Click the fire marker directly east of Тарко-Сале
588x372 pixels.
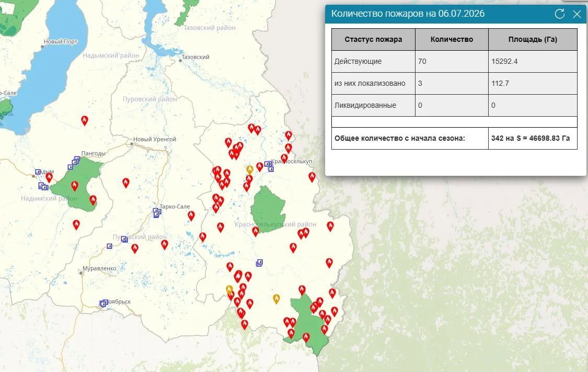tap(191, 216)
